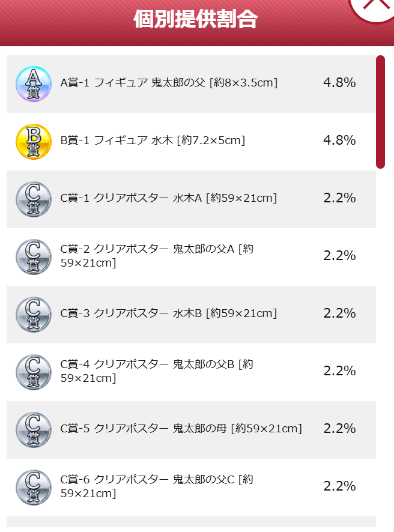Click the C賞 badge for 鬼太郎の父B poster

(34, 372)
